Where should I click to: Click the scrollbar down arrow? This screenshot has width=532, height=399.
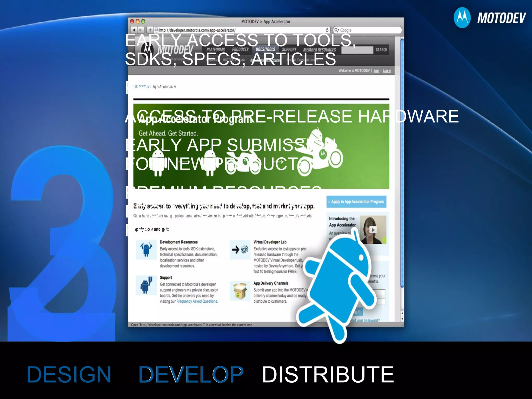[402, 319]
